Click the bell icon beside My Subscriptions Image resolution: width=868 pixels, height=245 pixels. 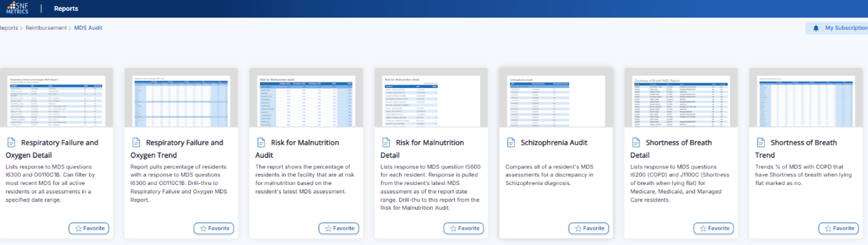[x=816, y=28]
